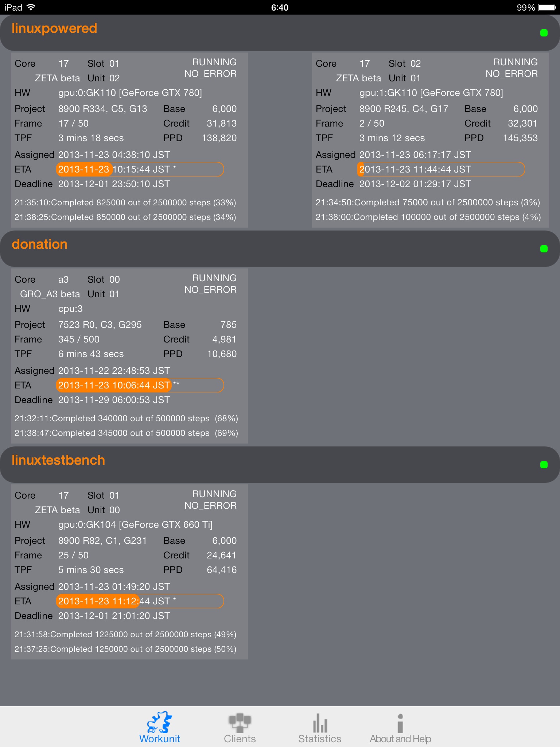Viewport: 560px width, 747px height.
Task: Select the donation client header
Action: click(x=280, y=249)
